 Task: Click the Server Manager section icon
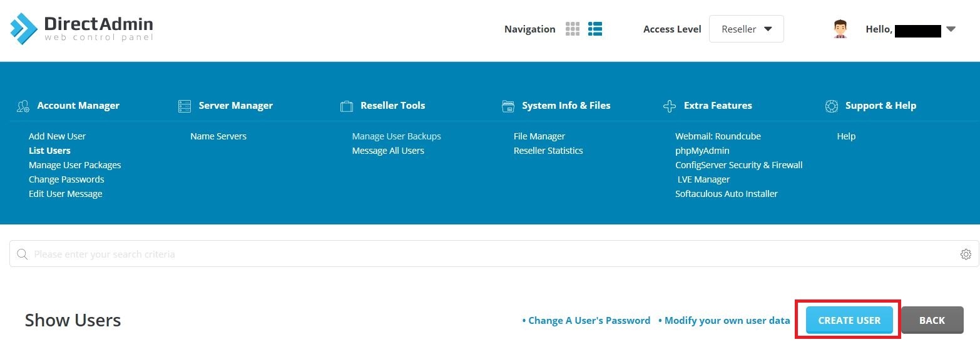tap(185, 106)
